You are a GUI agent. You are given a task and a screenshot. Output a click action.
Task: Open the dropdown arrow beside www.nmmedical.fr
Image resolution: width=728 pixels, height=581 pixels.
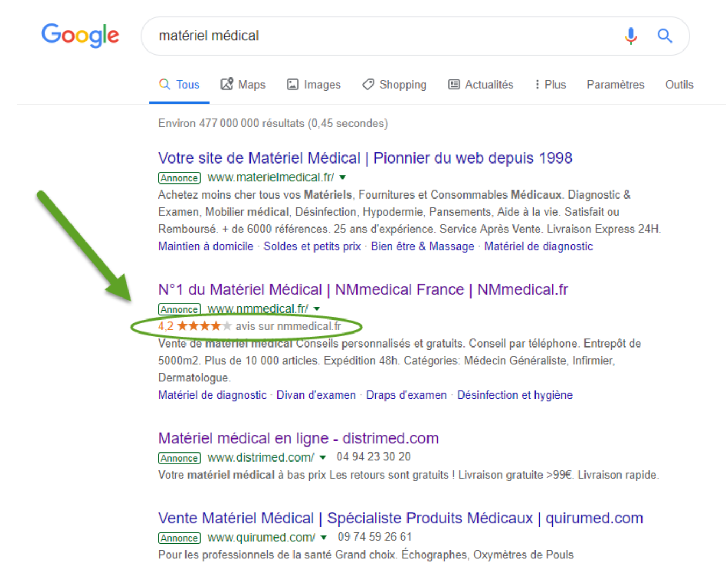[x=317, y=309]
